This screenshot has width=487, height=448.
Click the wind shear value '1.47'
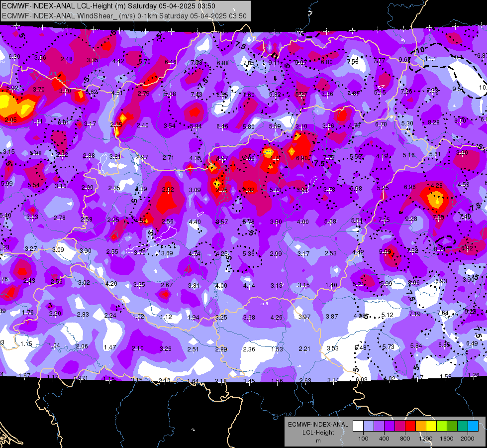point(110,347)
